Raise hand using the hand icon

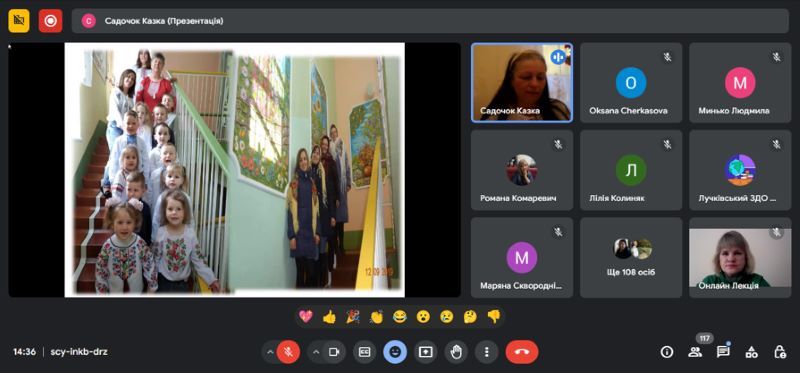(x=456, y=352)
